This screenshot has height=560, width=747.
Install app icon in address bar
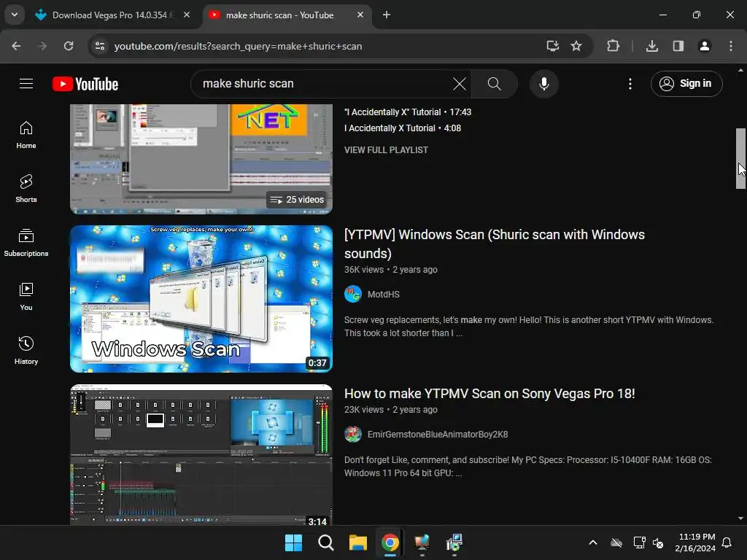(553, 46)
